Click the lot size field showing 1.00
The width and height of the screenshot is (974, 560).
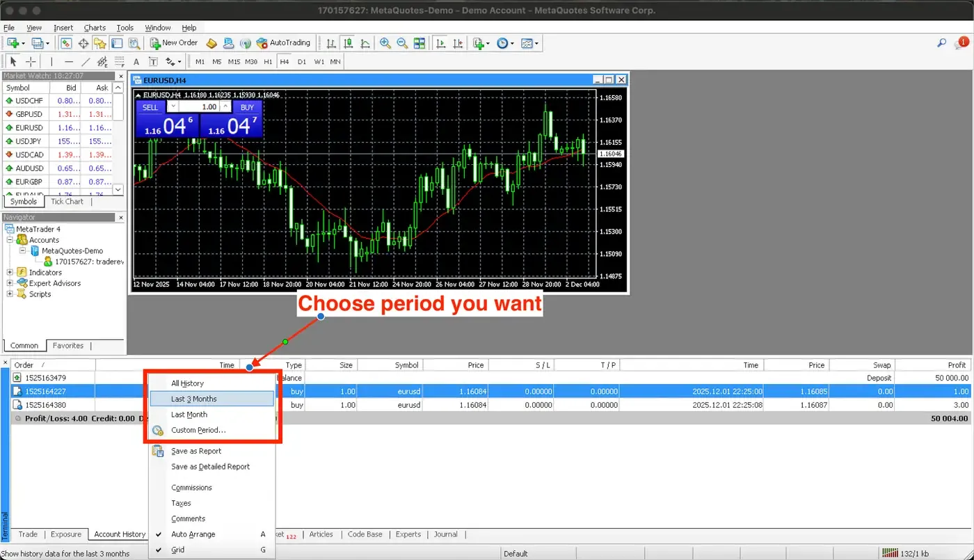click(200, 107)
